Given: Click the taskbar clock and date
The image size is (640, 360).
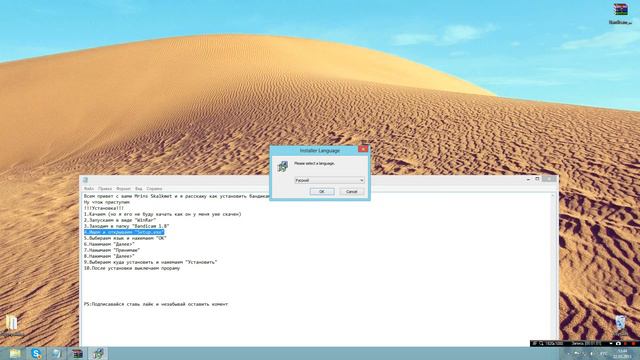Looking at the screenshot, I should tap(622, 353).
